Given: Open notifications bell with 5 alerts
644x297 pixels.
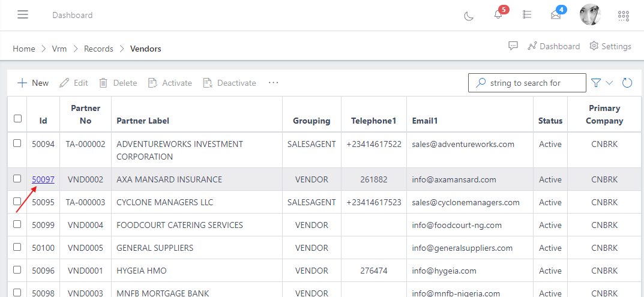Looking at the screenshot, I should (x=498, y=15).
